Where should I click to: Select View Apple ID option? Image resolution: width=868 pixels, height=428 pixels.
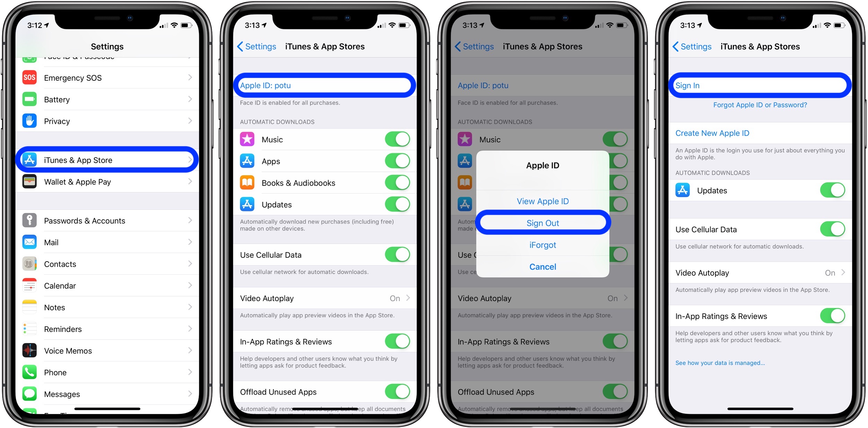click(x=543, y=201)
